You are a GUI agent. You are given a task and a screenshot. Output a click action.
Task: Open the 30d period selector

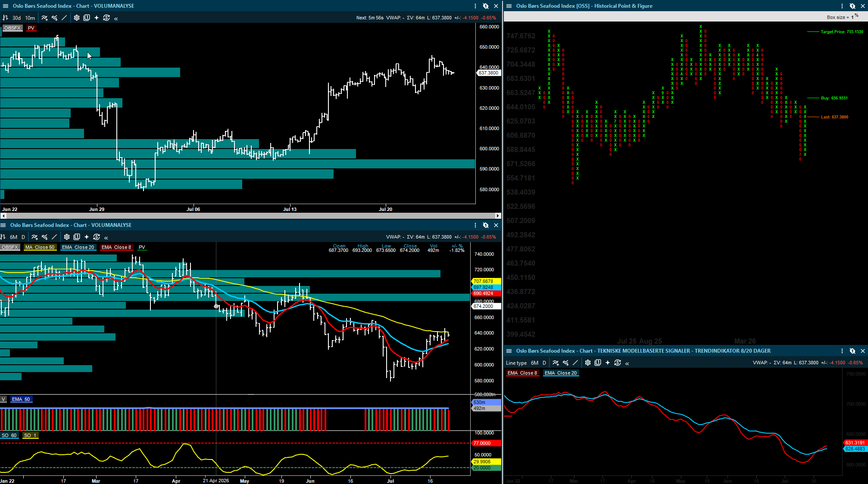[x=16, y=18]
